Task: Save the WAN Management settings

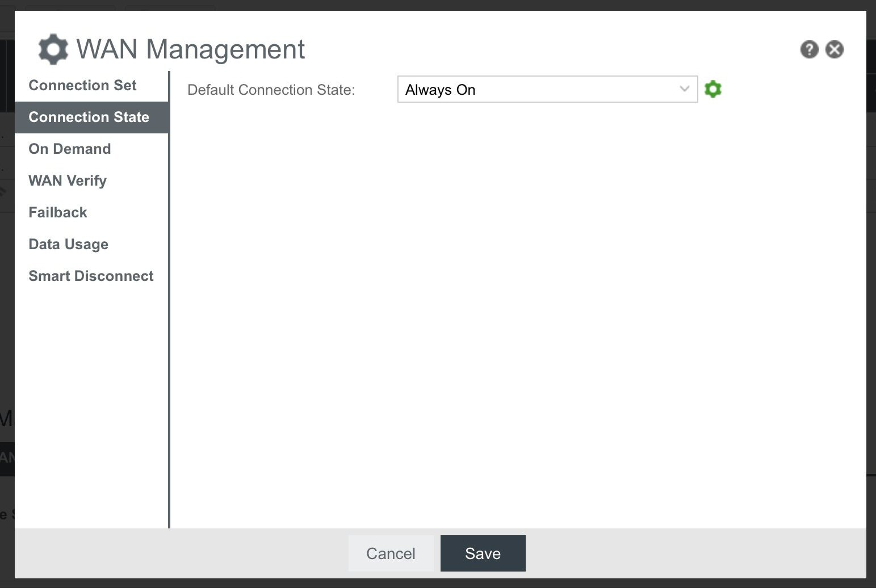Action: point(483,553)
